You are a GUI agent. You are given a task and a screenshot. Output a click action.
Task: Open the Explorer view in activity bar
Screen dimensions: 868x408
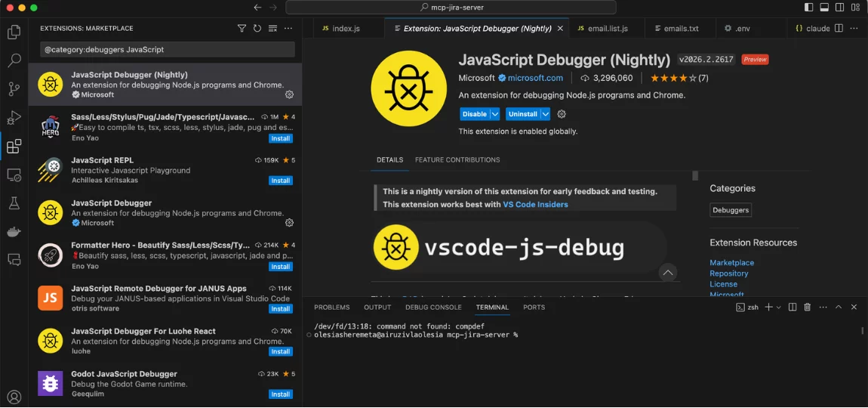[x=14, y=32]
